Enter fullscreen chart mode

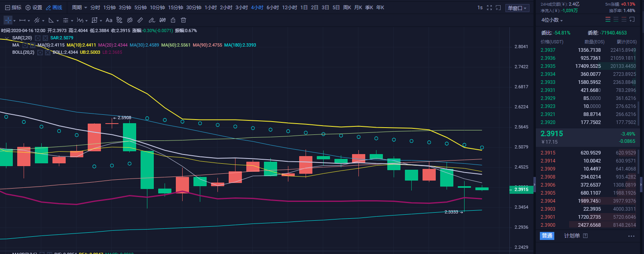pyautogui.click(x=489, y=8)
